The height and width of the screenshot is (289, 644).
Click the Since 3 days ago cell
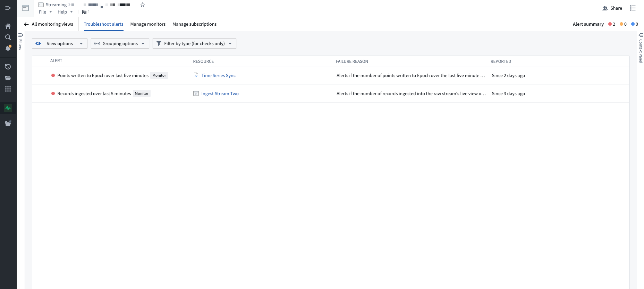[x=508, y=93]
